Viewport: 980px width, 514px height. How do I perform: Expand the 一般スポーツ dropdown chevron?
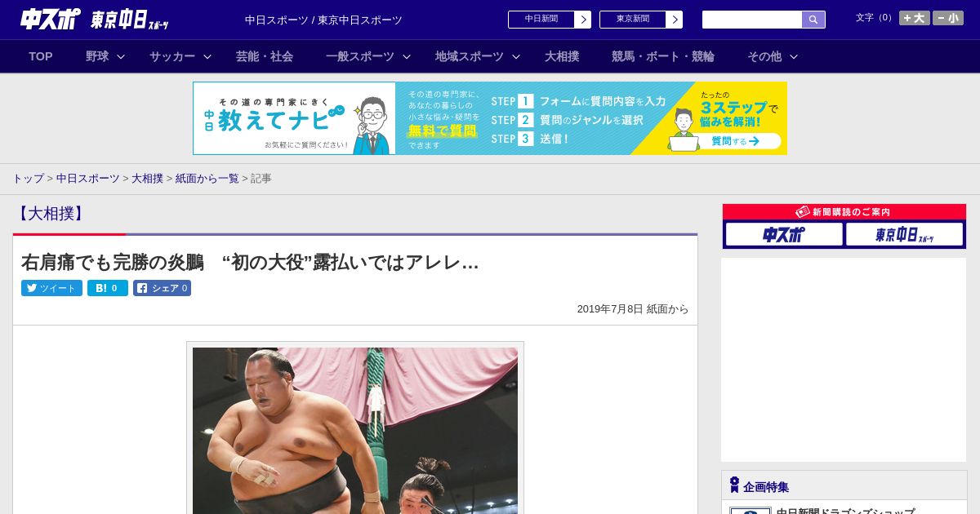click(407, 56)
